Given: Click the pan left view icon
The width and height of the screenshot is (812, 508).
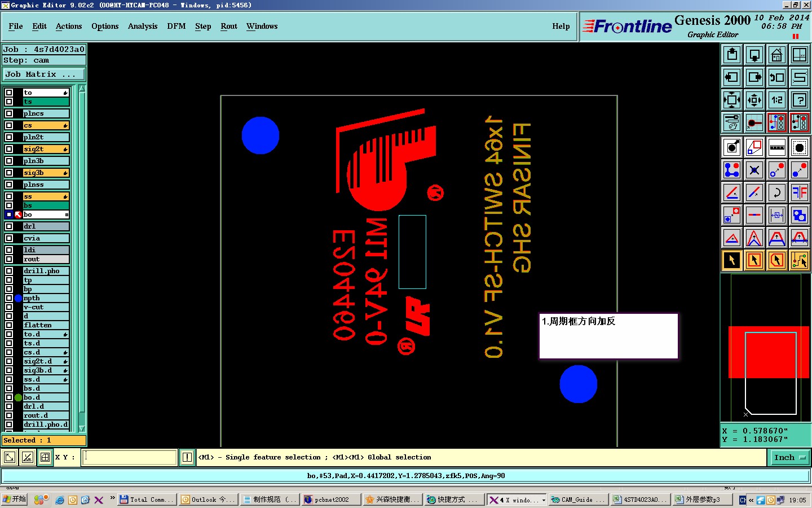Looking at the screenshot, I should [x=732, y=77].
